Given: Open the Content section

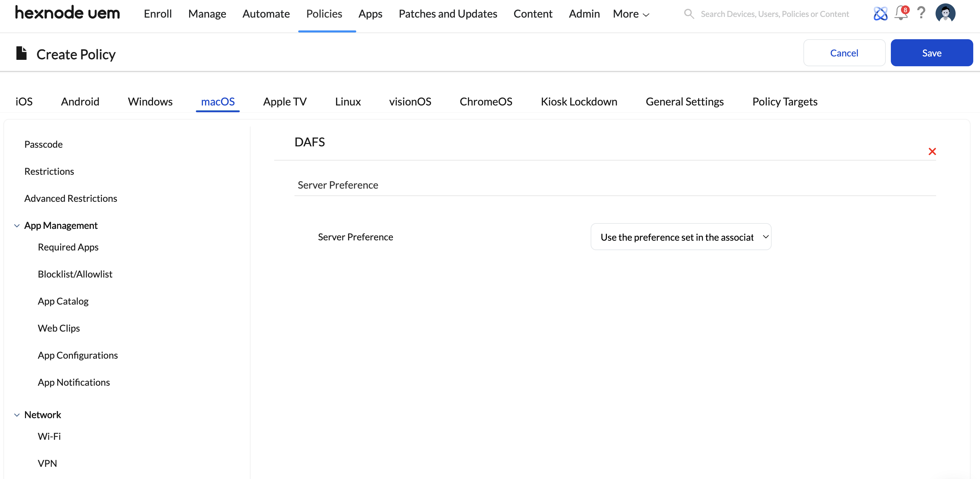Looking at the screenshot, I should click(533, 14).
